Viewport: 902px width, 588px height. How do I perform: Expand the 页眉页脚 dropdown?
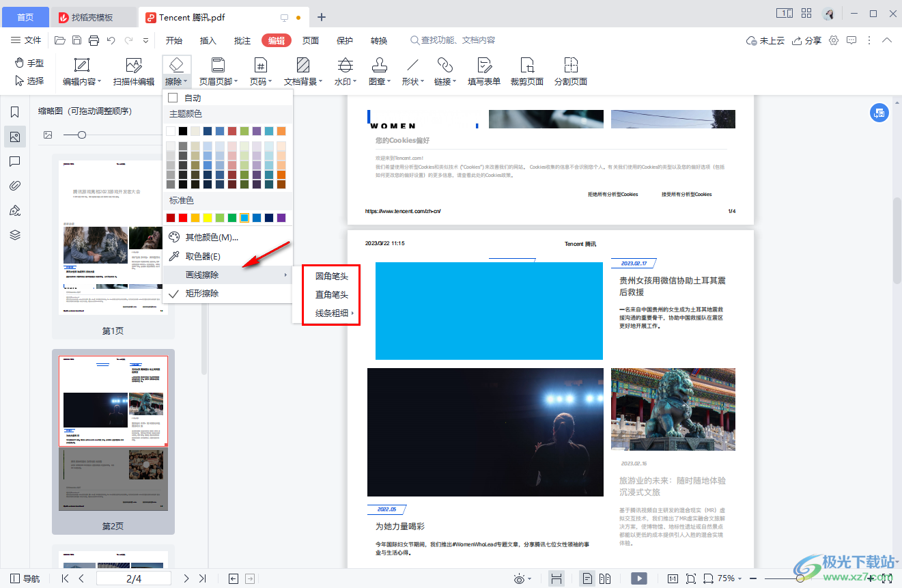click(x=236, y=82)
